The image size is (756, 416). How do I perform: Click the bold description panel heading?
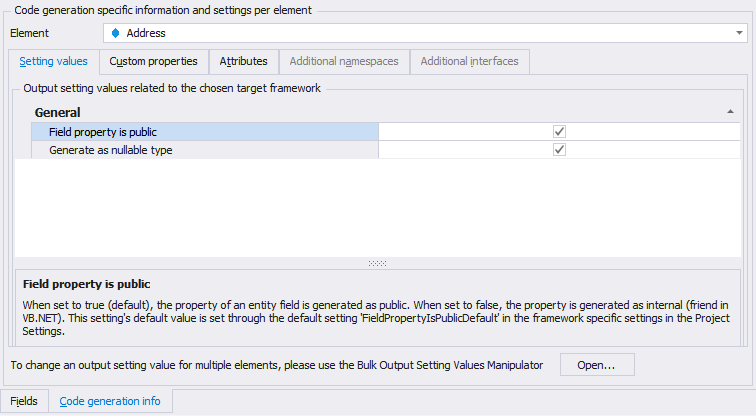pos(86,284)
